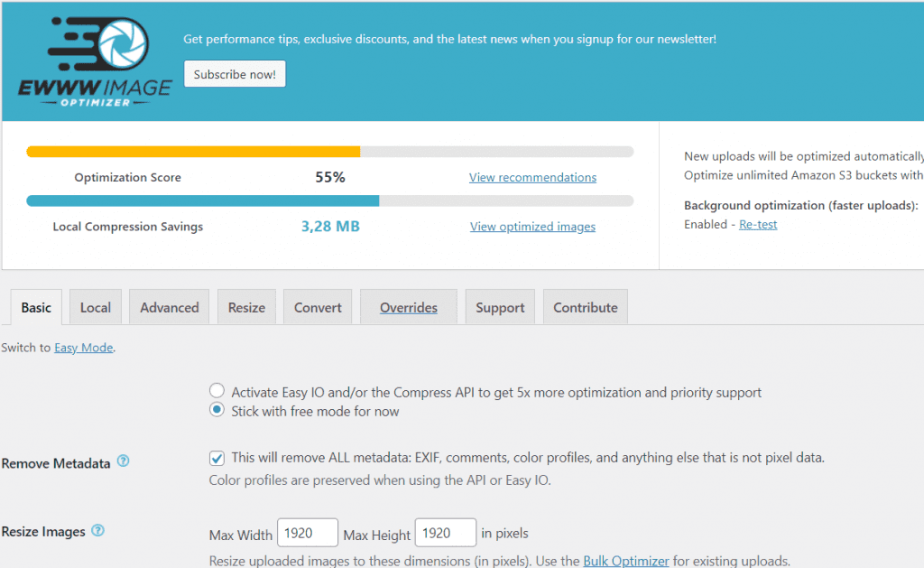Click inside the Max Width input field

click(x=307, y=532)
